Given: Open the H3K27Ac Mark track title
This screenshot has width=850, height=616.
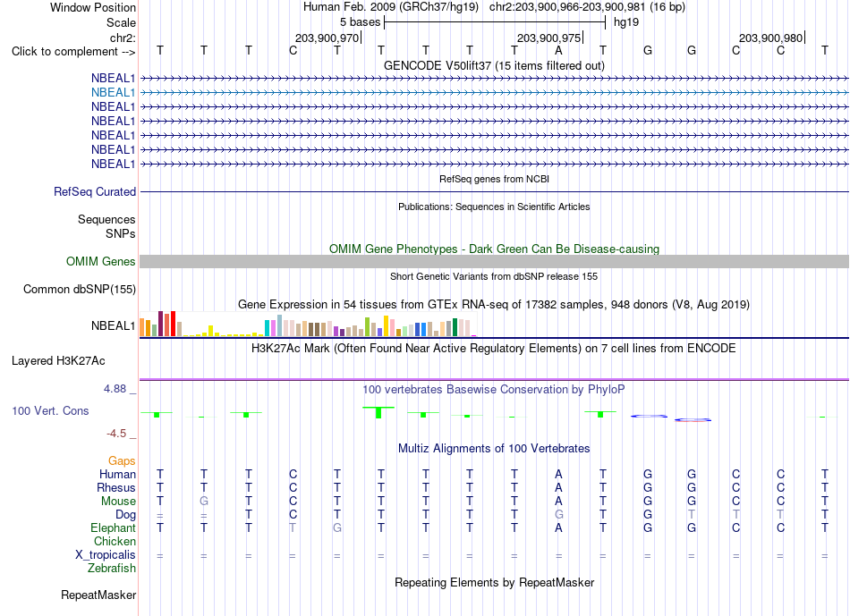Looking at the screenshot, I should (494, 348).
